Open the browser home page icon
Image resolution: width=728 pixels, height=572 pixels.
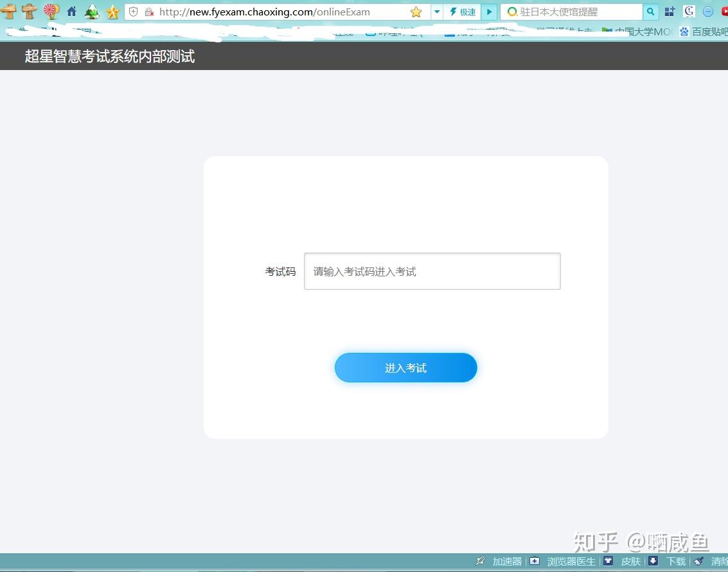click(x=71, y=12)
